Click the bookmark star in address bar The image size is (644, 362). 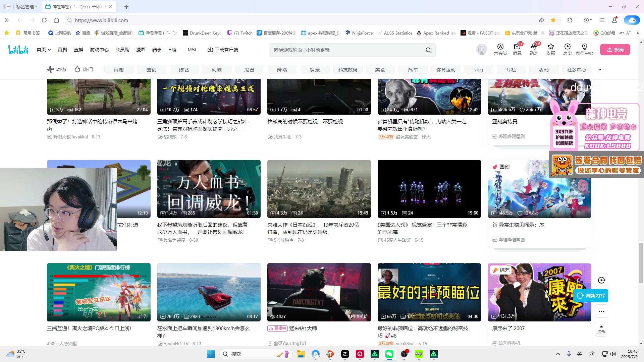click(x=553, y=20)
